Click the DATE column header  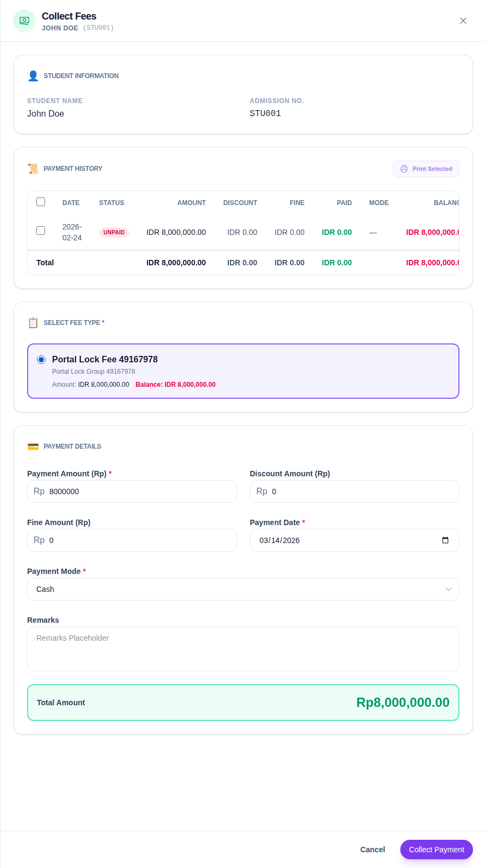click(x=71, y=203)
